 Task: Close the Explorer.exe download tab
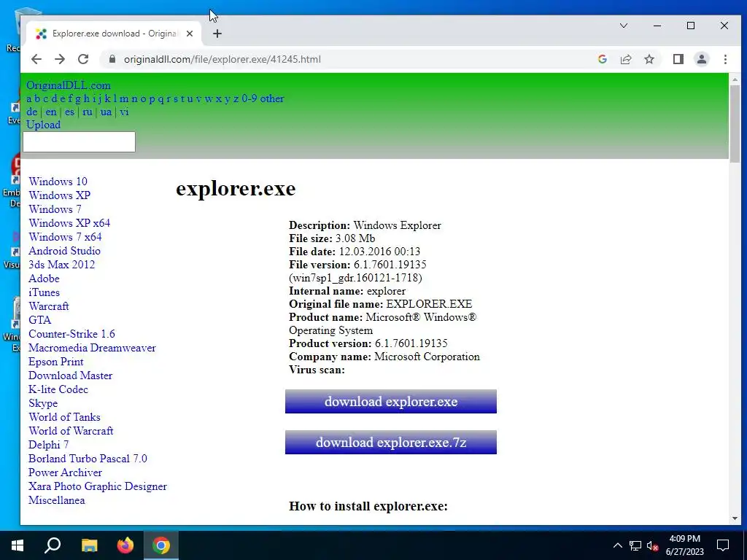pyautogui.click(x=190, y=34)
